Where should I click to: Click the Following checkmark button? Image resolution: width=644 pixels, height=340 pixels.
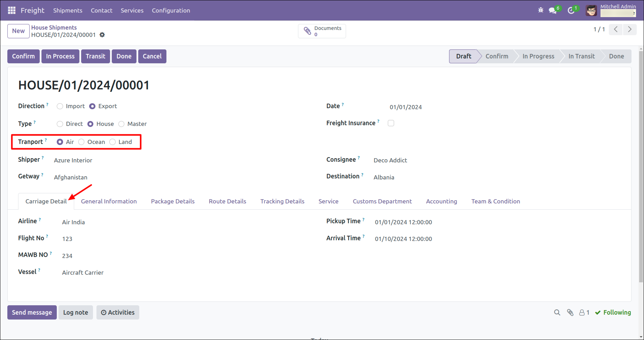point(613,313)
